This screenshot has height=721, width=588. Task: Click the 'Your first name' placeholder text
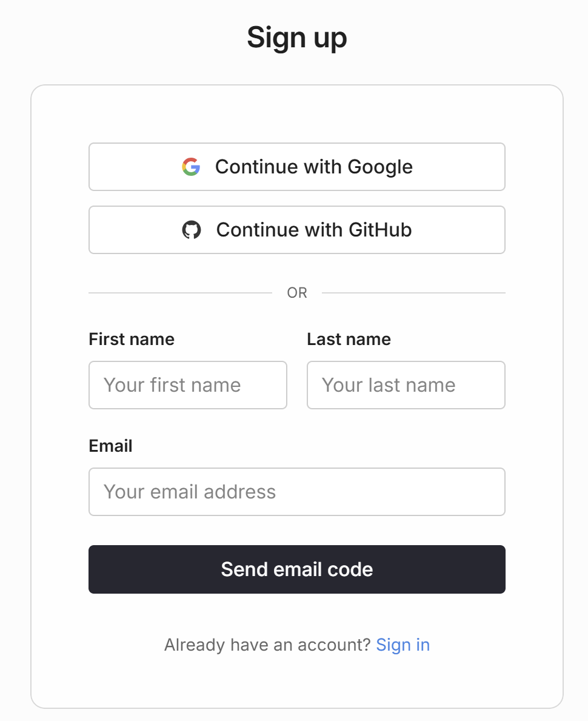(x=172, y=385)
